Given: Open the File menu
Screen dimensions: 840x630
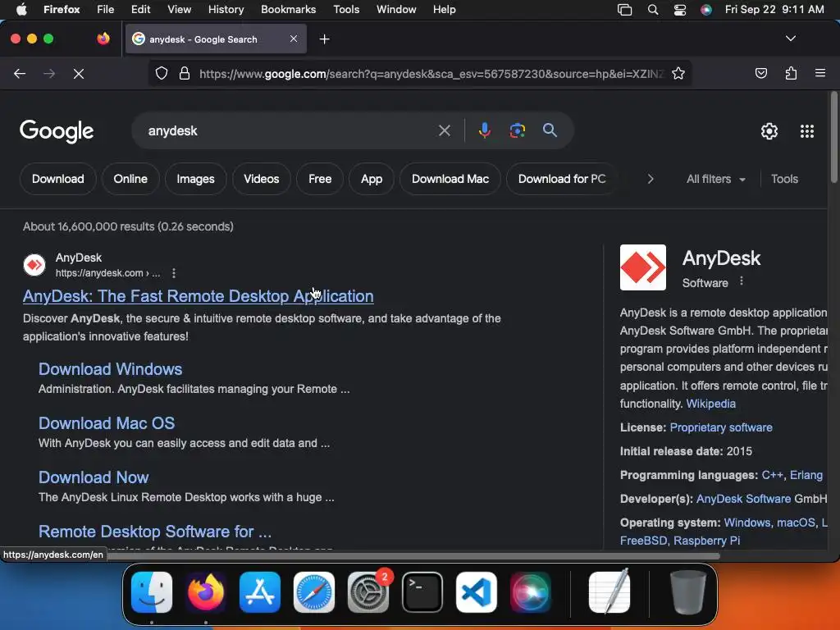Looking at the screenshot, I should (x=105, y=10).
